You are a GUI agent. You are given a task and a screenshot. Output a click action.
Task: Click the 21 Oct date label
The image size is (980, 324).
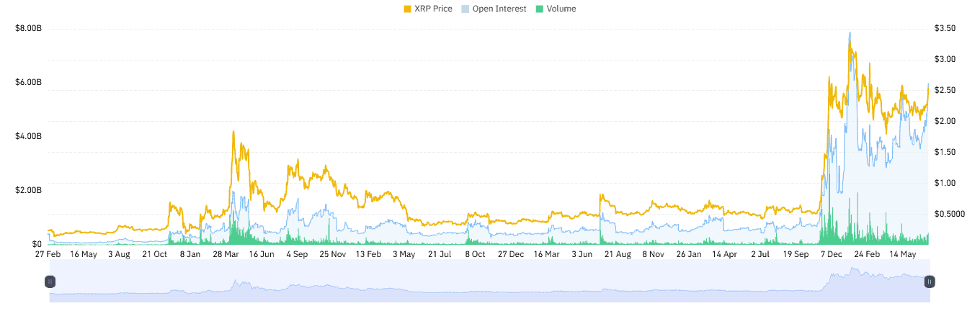(155, 254)
